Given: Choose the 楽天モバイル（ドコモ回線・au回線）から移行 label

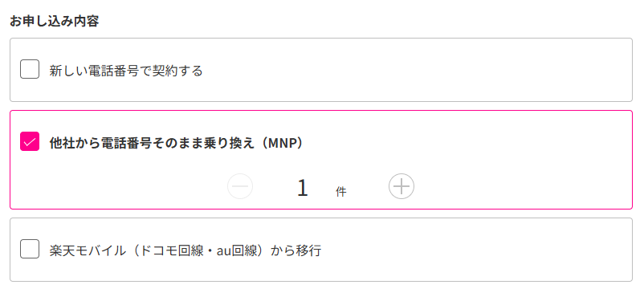Looking at the screenshot, I should [x=185, y=250].
